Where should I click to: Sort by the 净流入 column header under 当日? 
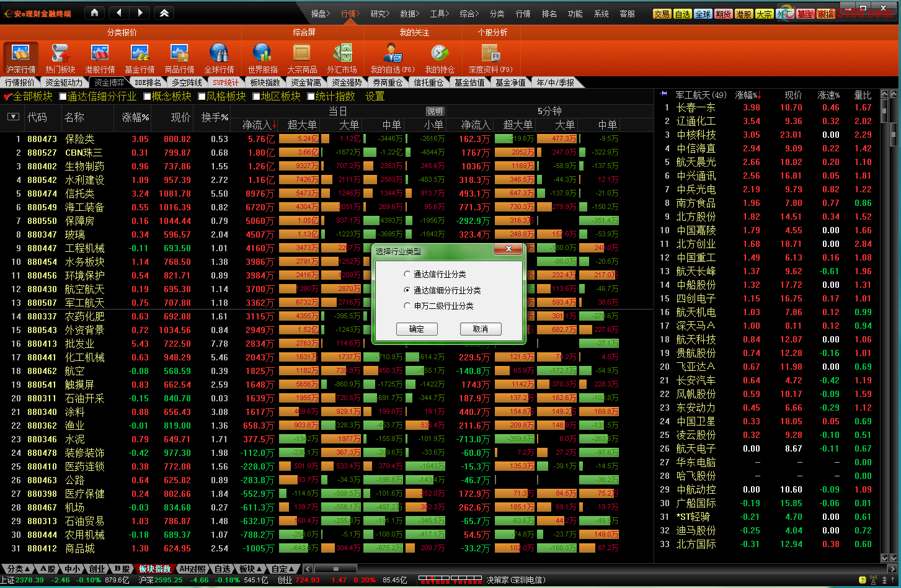pos(257,125)
